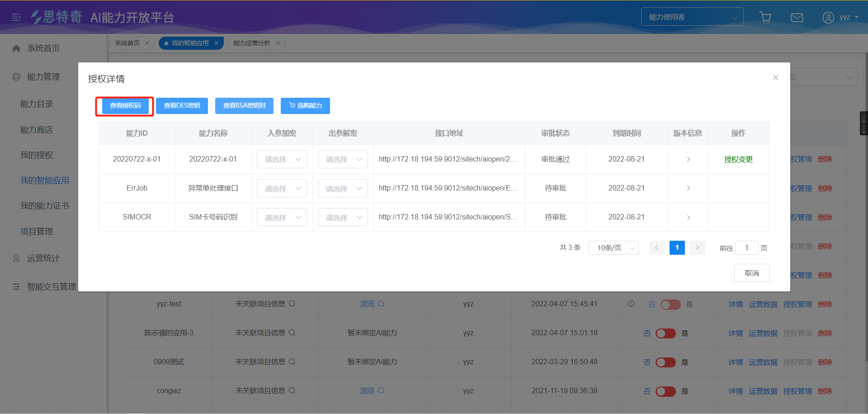Click the 运营统计 sidebar icon
868x414 pixels.
tap(16, 258)
